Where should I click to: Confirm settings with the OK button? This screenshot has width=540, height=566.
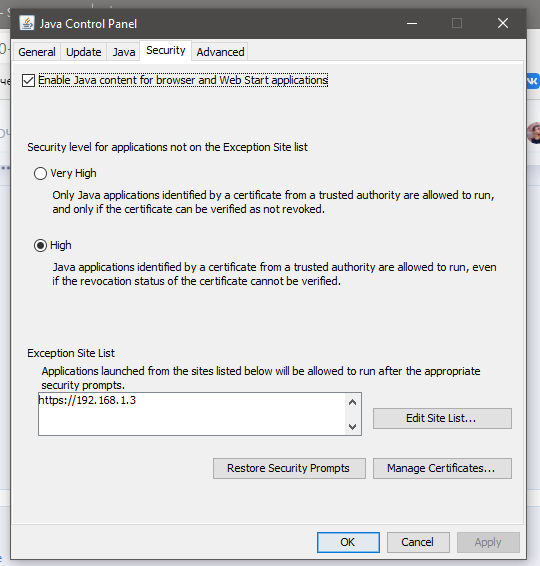[348, 542]
